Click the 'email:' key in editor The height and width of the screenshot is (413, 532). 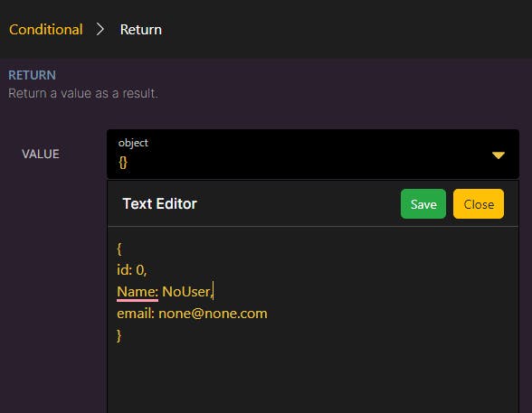coord(136,314)
